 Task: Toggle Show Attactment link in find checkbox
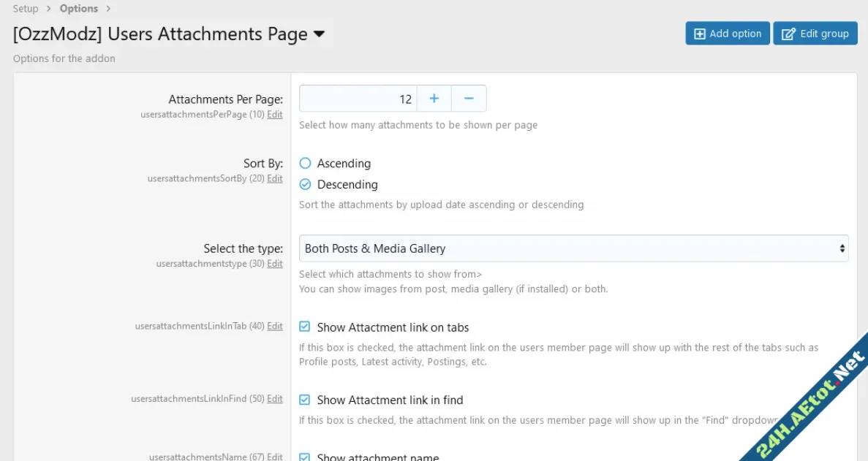pyautogui.click(x=304, y=399)
